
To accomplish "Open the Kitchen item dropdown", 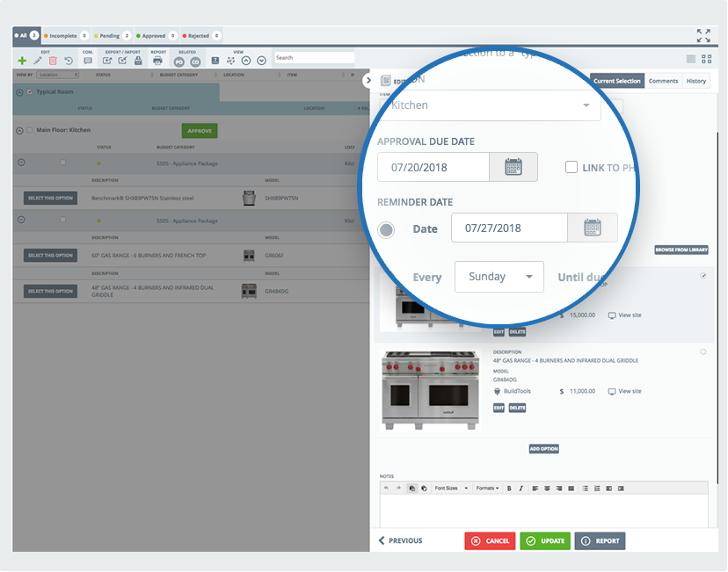I will point(491,105).
